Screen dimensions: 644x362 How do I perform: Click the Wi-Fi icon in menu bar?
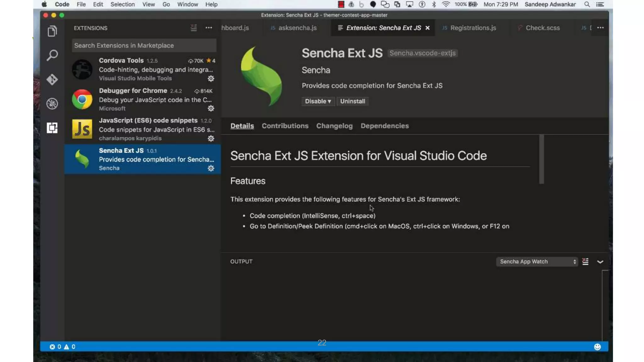tap(446, 4)
